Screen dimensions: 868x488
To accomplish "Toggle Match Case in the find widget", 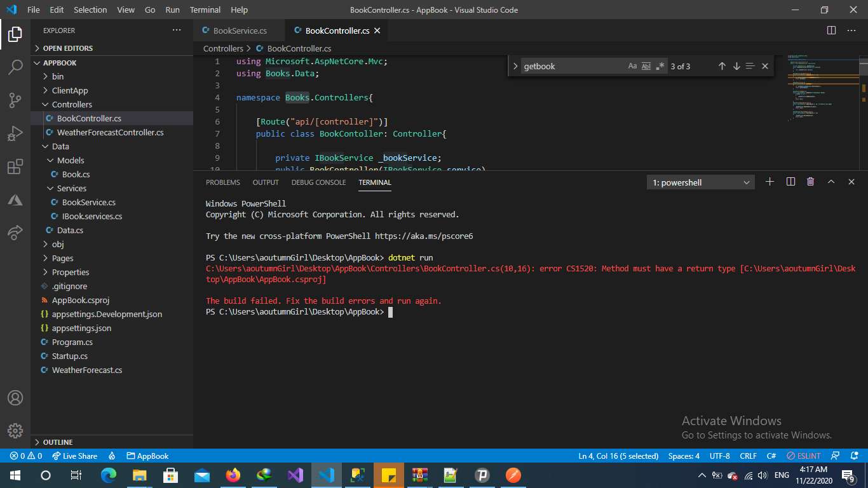I will [632, 65].
